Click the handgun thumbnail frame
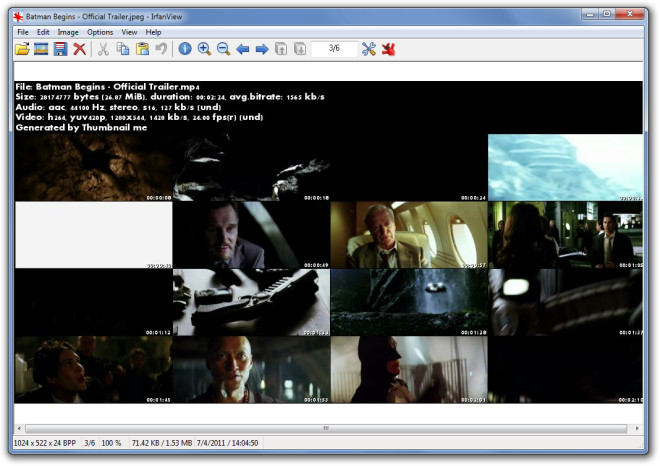This screenshot has height=466, width=660. [251, 302]
